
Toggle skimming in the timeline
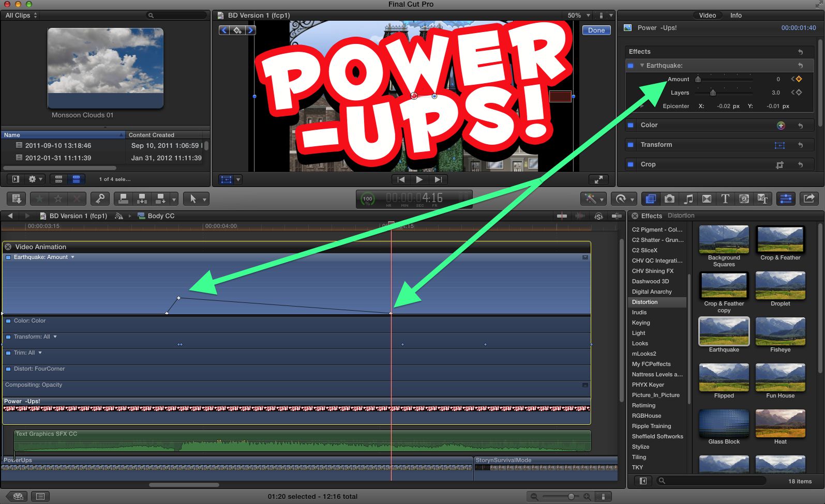562,216
